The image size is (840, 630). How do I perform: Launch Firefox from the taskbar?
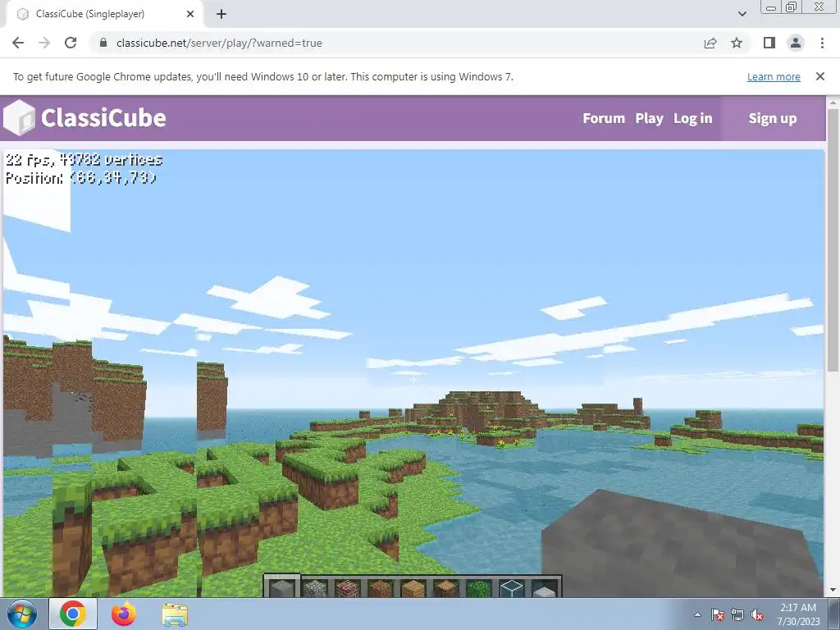[x=124, y=614]
